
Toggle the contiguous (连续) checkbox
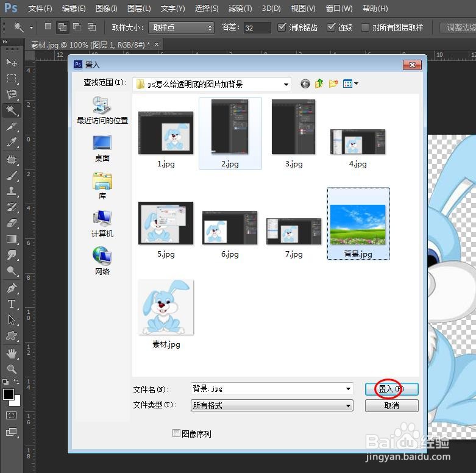click(331, 27)
